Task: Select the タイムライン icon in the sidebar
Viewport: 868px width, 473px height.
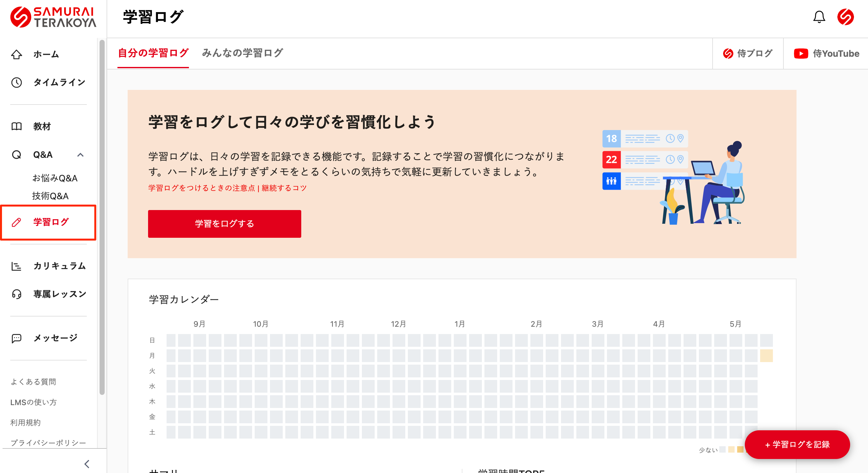Action: pos(17,82)
